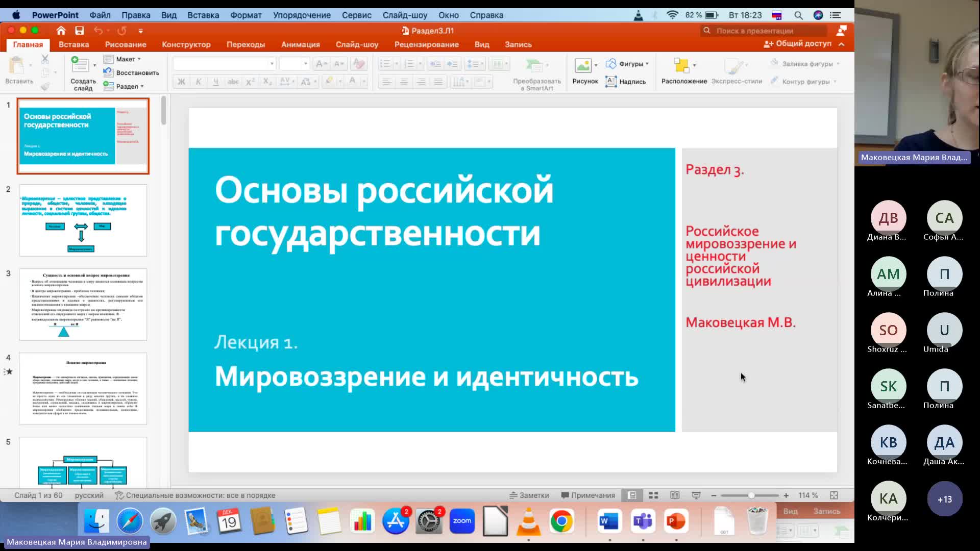Screen dimensions: 980x551
Task: Fit slide to window icon
Action: point(834,495)
